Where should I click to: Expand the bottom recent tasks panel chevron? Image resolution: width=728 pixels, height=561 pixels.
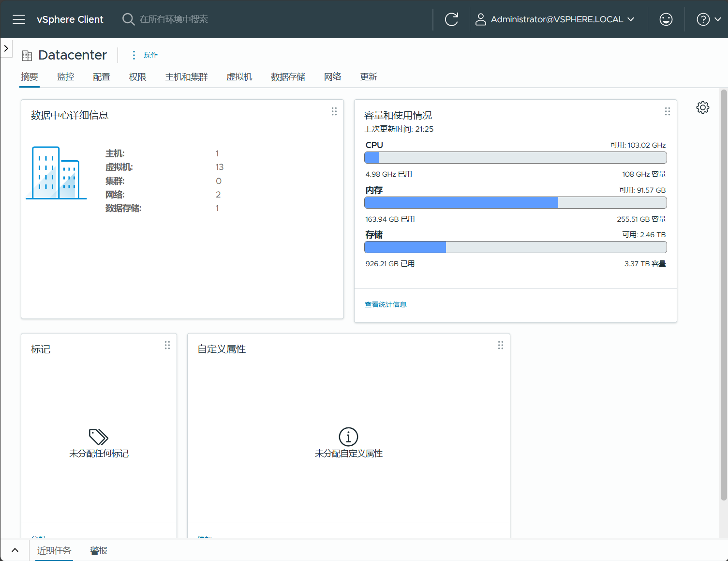click(15, 550)
